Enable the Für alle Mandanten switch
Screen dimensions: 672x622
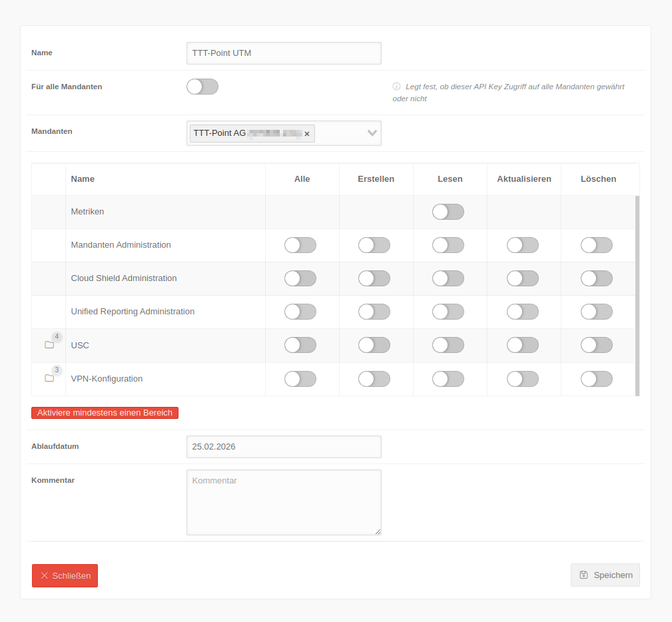coord(202,87)
